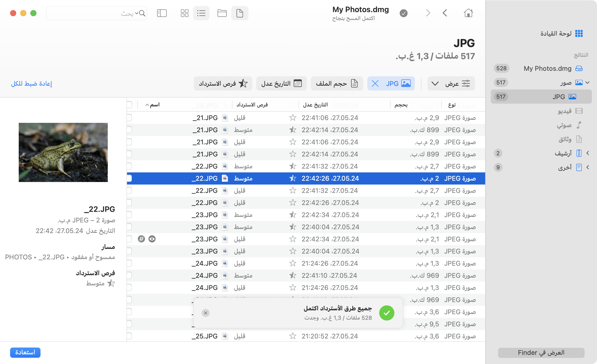Switch to file view icon
597x364 pixels.
coord(240,13)
